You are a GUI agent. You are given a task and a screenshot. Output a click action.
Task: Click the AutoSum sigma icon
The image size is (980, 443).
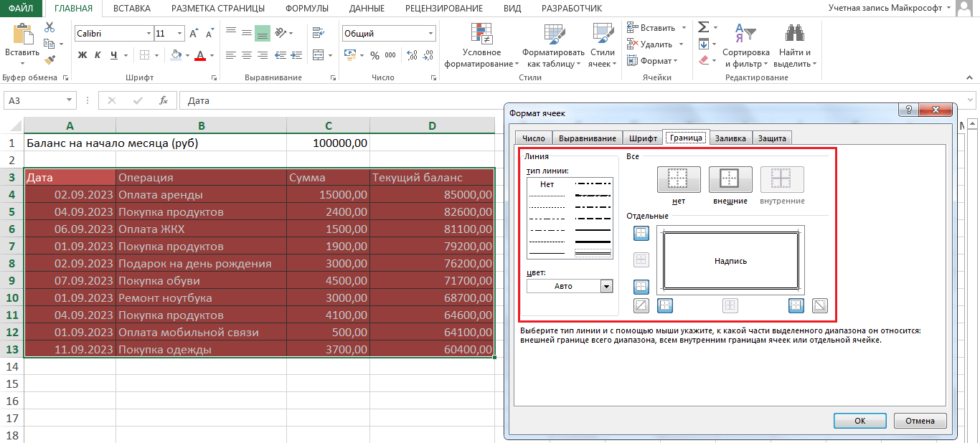pyautogui.click(x=703, y=27)
